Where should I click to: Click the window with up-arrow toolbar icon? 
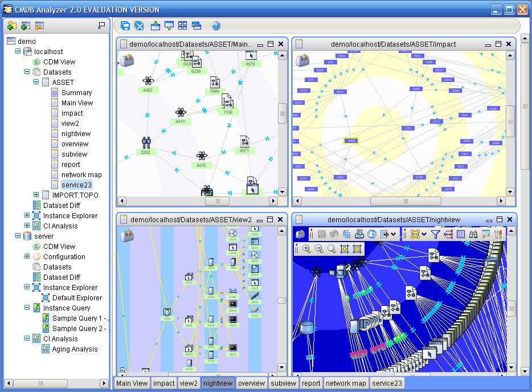point(169,26)
